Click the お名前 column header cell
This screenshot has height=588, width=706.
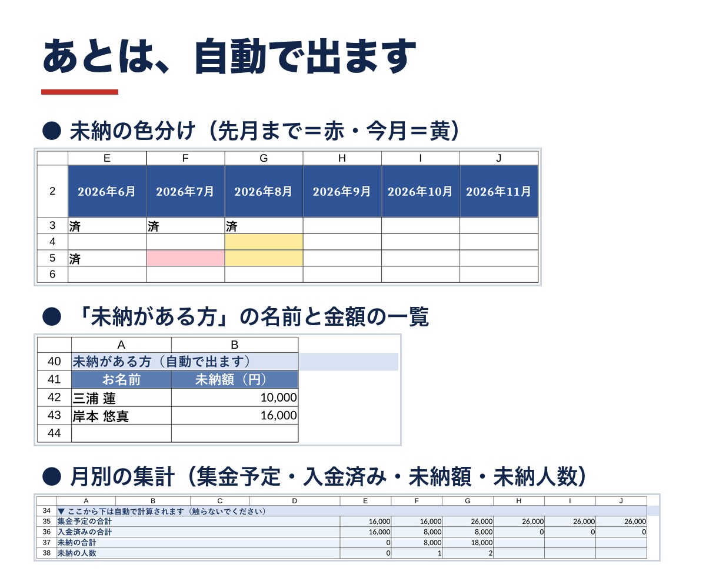122,379
